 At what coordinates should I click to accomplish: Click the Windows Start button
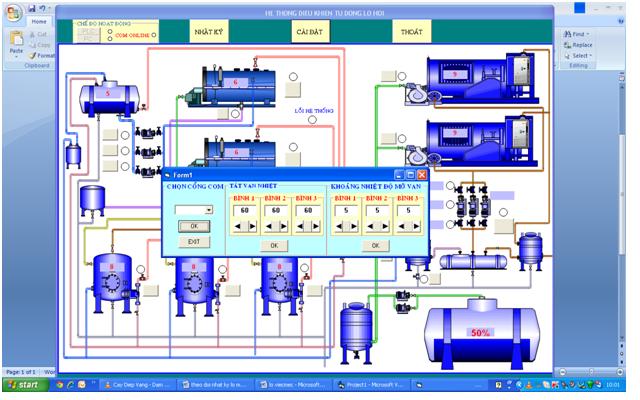[x=26, y=384]
